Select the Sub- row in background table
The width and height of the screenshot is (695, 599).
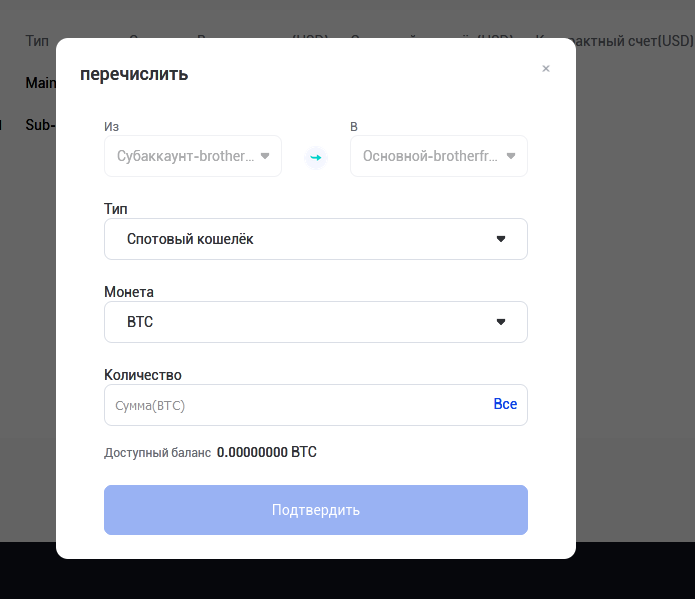coord(40,125)
